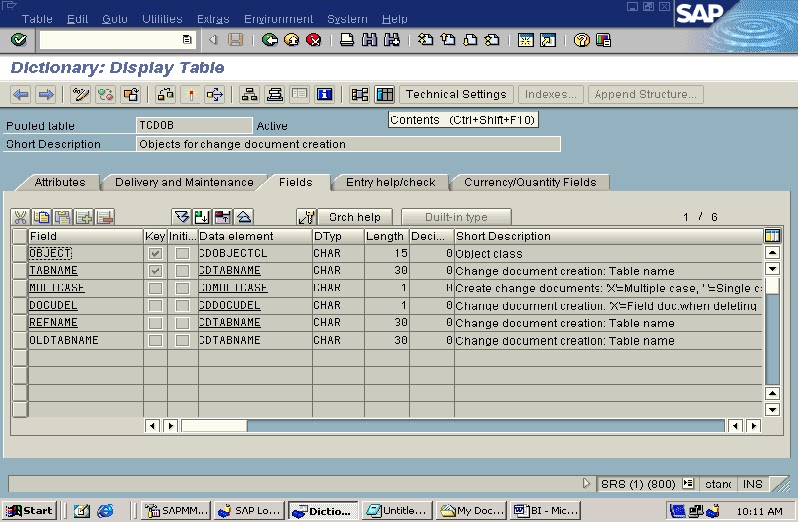Toggle Initial Values checkbox for OBJECT row

(182, 253)
